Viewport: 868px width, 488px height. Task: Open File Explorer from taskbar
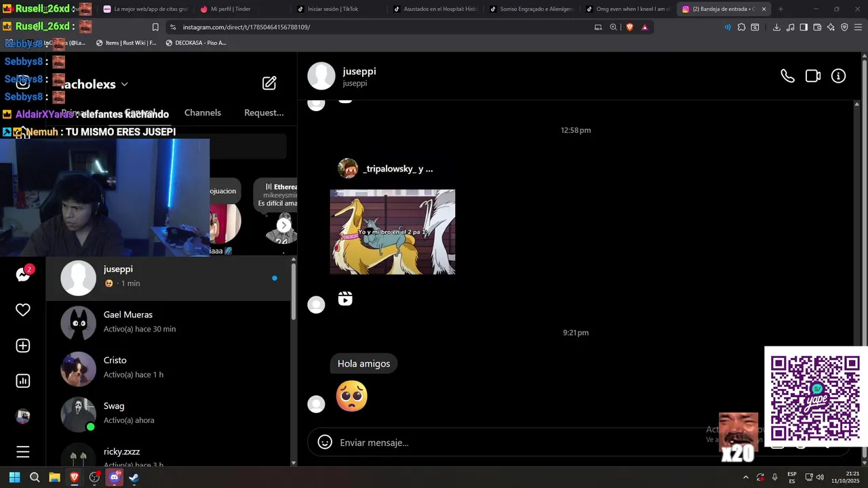pyautogui.click(x=55, y=477)
